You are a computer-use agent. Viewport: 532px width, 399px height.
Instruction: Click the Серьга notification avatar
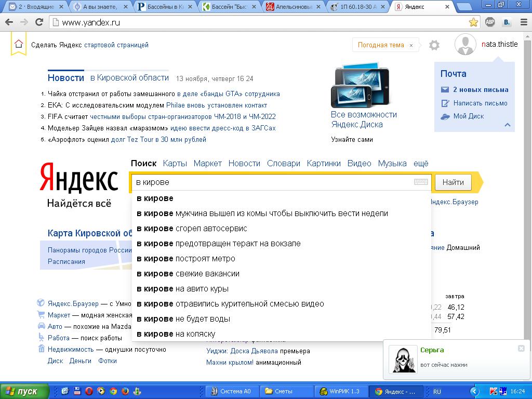coord(403,359)
